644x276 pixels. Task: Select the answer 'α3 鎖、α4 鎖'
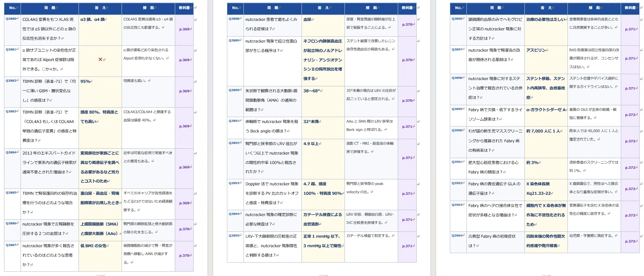click(x=92, y=19)
